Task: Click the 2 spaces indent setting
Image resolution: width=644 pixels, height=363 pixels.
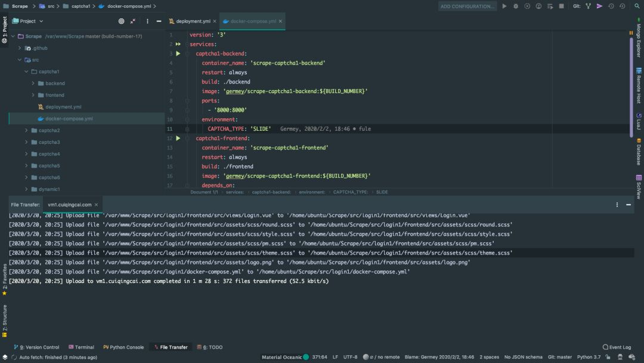Action: coord(489,357)
